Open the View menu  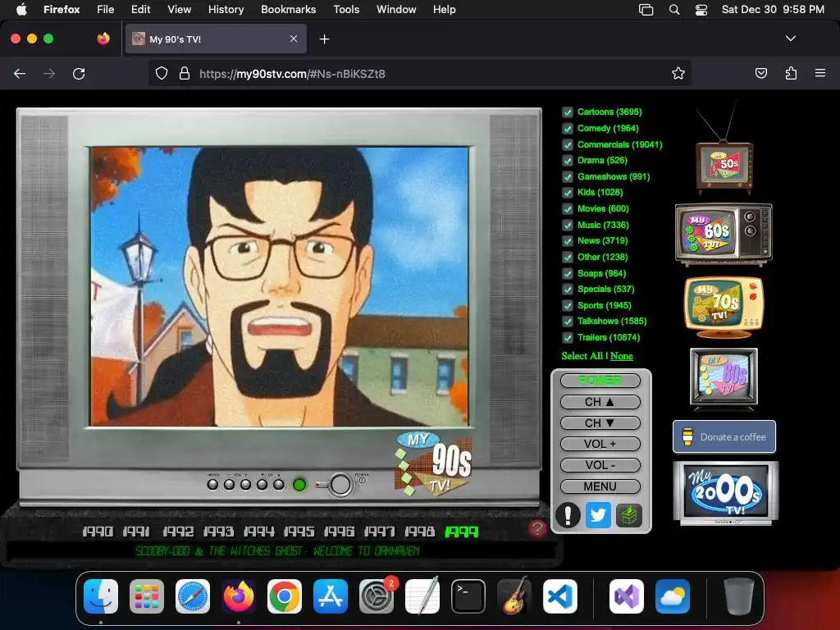pyautogui.click(x=179, y=10)
